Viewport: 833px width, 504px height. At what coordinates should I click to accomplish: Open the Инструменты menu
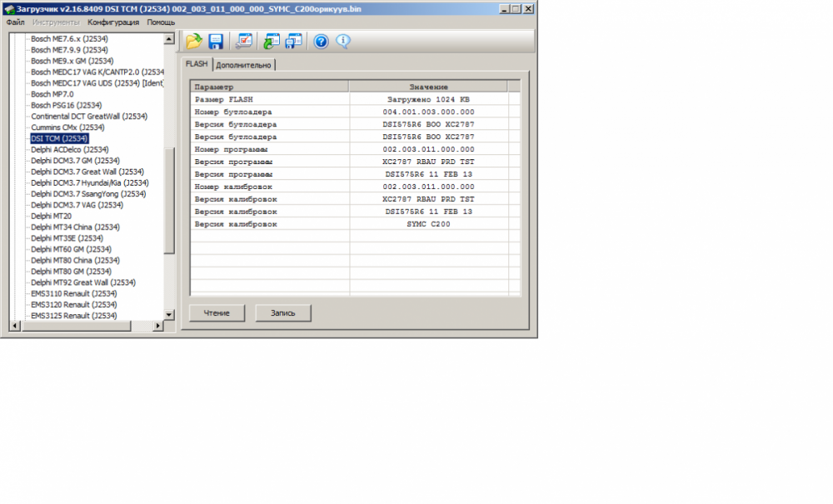tap(56, 22)
